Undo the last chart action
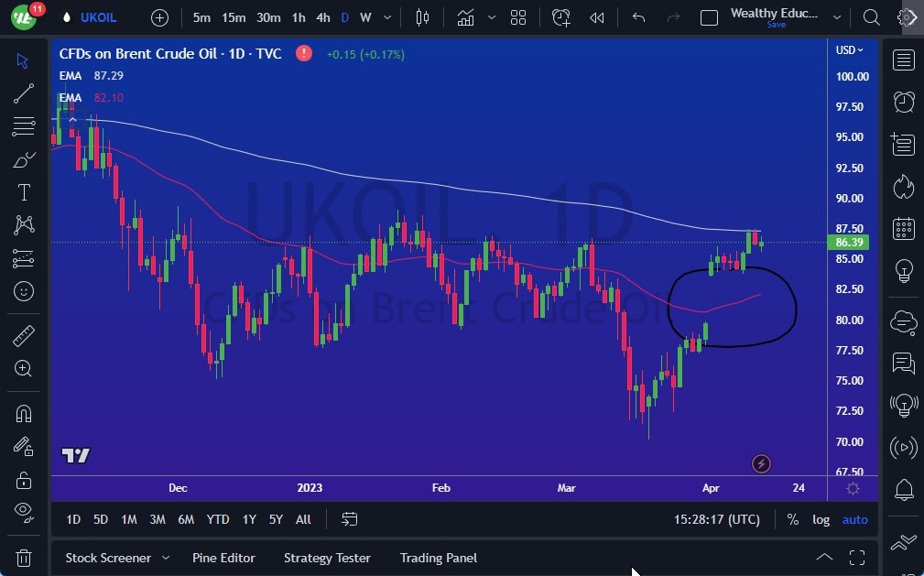 coord(639,17)
